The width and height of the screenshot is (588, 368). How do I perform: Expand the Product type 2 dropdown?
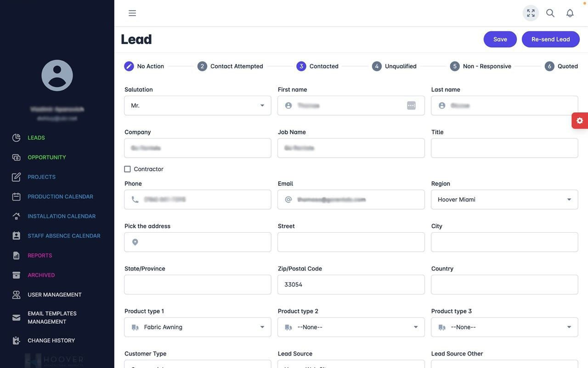click(351, 327)
